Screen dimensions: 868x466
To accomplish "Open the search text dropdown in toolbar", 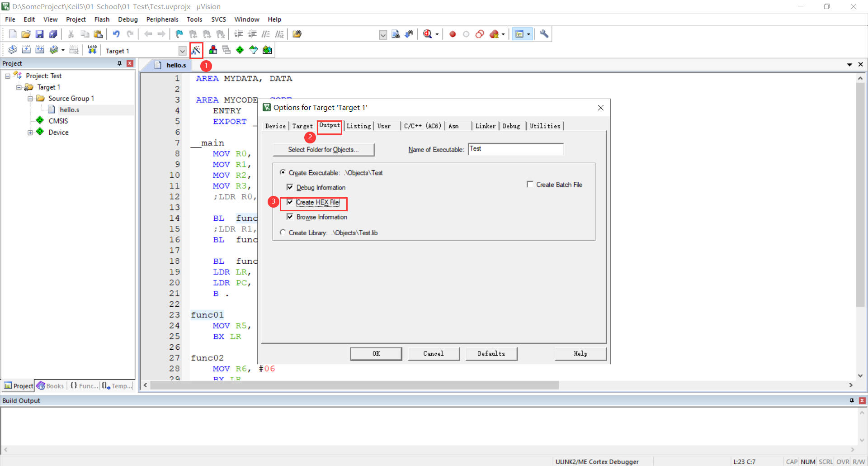I will click(x=383, y=35).
